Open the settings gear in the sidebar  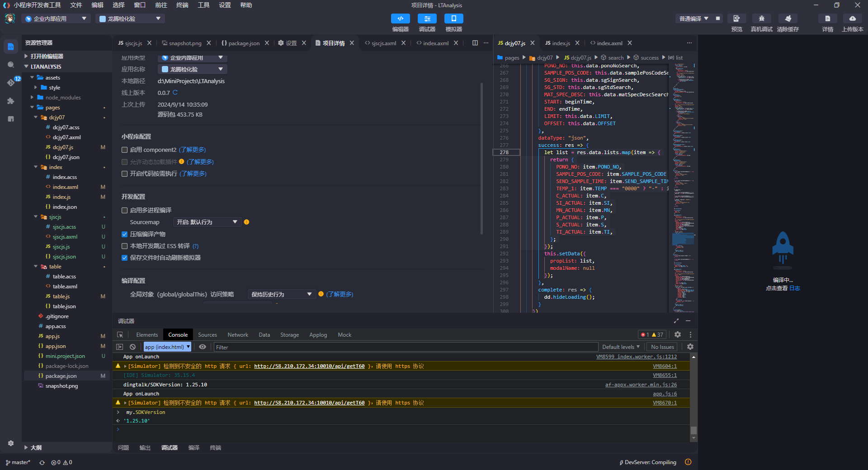pos(11,443)
